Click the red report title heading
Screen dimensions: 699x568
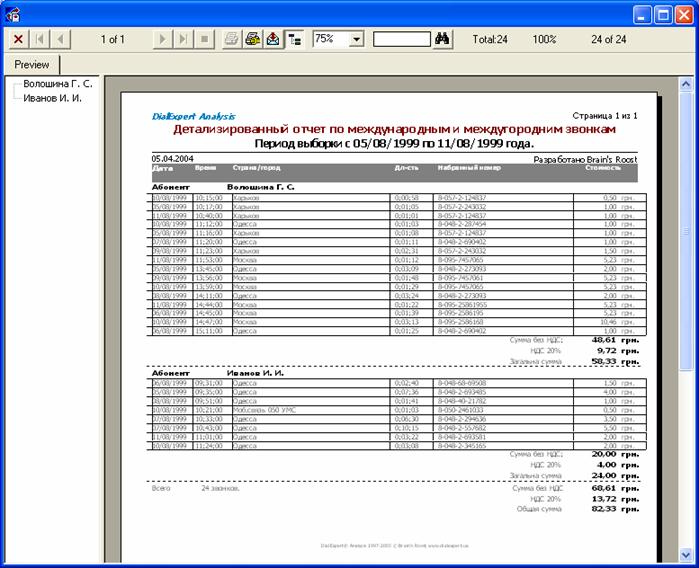[x=394, y=129]
